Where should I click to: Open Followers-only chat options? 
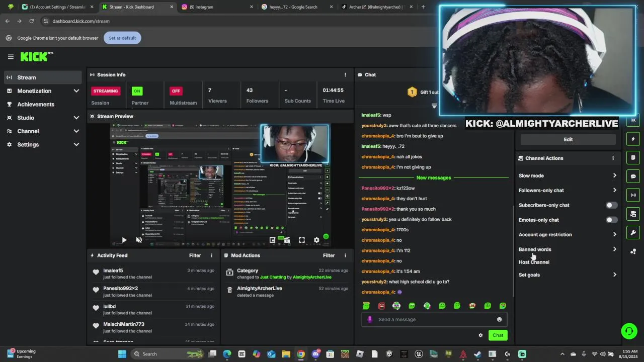click(x=568, y=190)
